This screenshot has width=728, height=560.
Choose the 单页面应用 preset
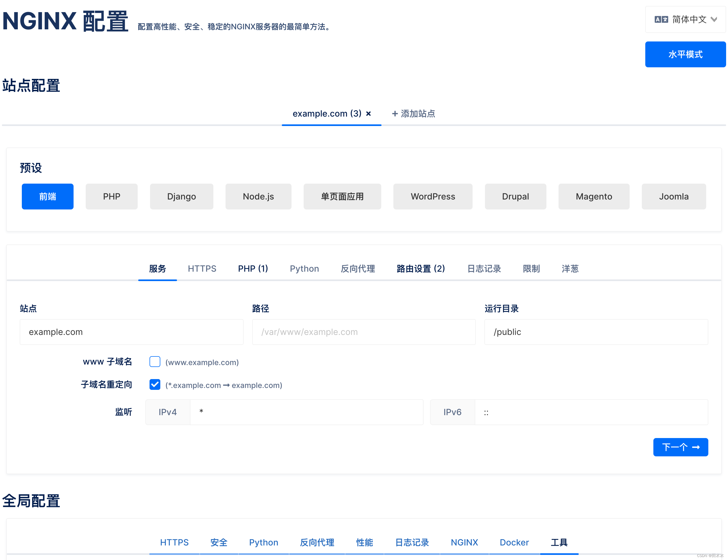[342, 197]
